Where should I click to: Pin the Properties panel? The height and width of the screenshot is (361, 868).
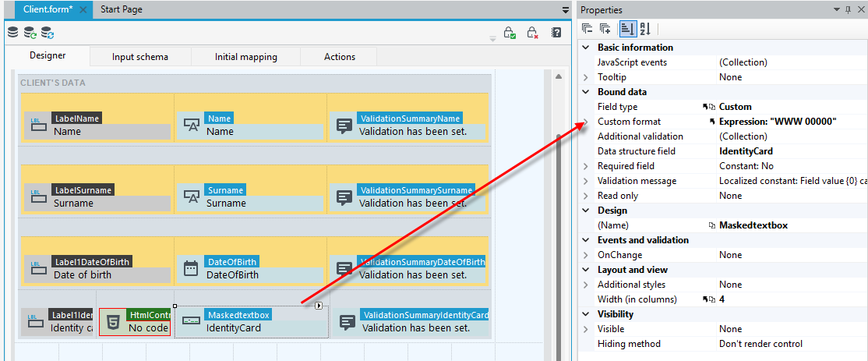[848, 10]
